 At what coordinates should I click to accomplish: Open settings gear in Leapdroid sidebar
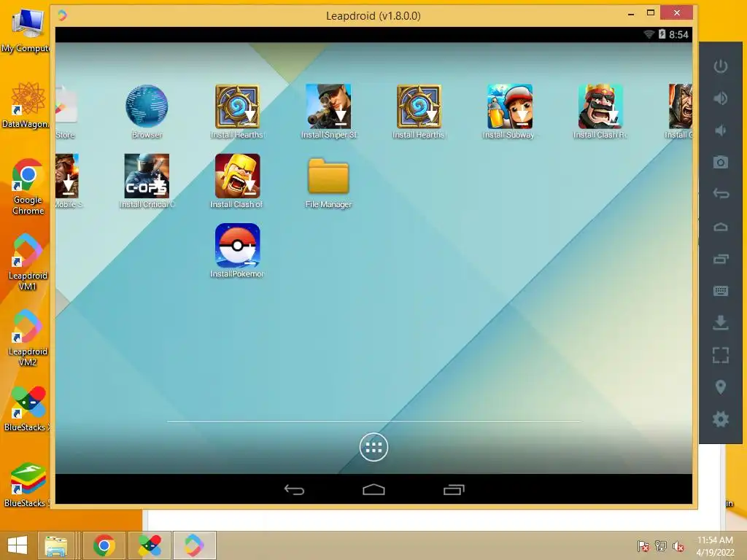pos(720,419)
